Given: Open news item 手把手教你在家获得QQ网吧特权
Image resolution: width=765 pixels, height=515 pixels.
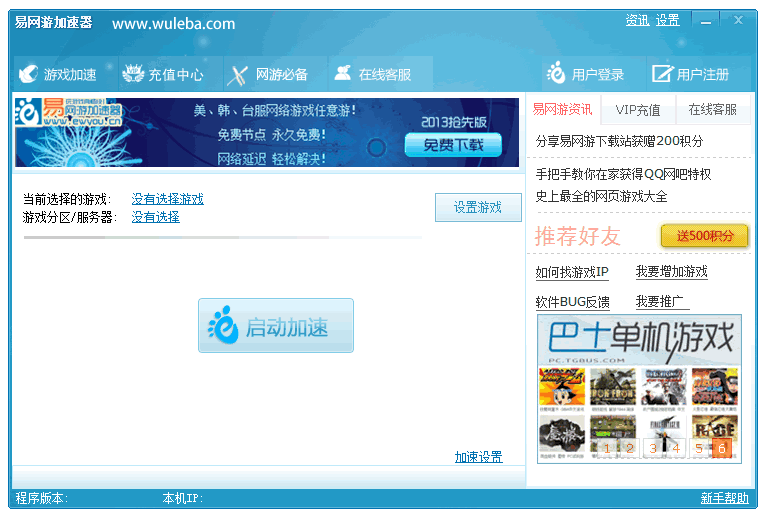Looking at the screenshot, I should click(x=624, y=174).
